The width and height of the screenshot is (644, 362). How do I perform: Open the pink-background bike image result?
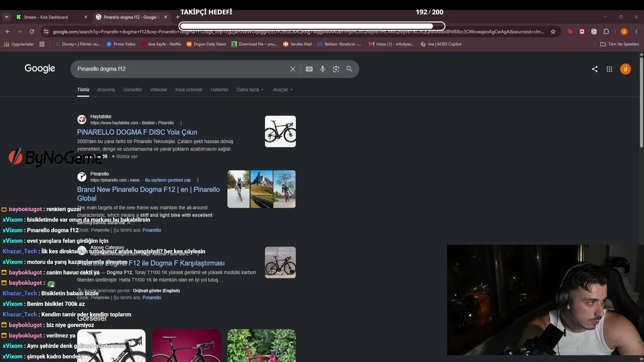pos(186,345)
